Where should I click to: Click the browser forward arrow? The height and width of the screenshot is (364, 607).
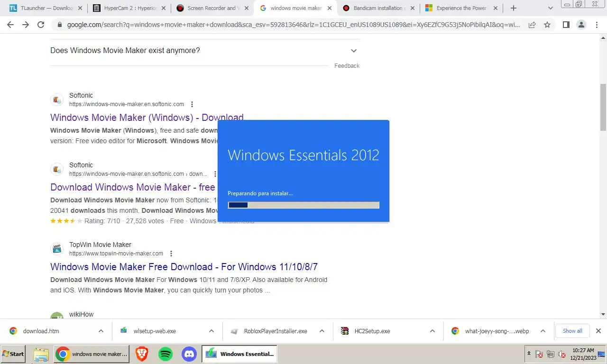coord(26,25)
